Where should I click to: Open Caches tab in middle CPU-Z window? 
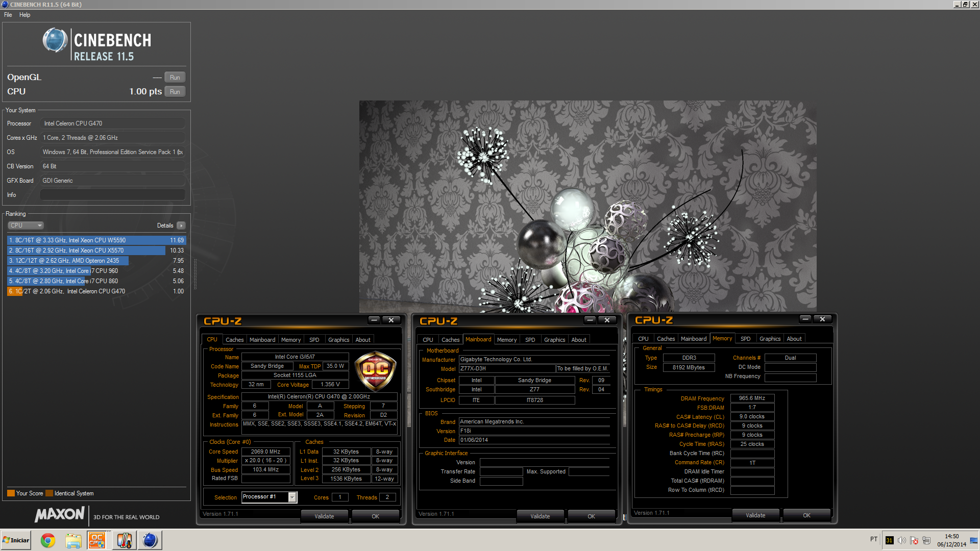coord(451,340)
